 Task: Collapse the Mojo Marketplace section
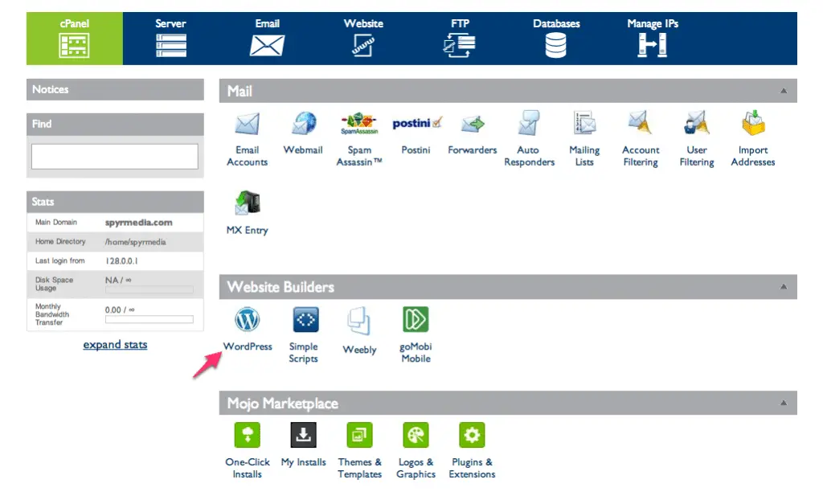click(x=784, y=403)
